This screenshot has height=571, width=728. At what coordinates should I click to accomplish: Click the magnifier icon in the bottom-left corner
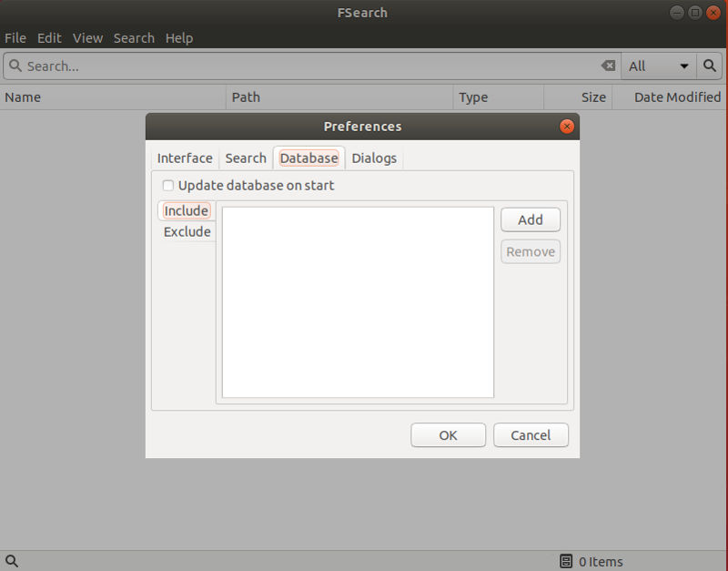[x=11, y=561]
